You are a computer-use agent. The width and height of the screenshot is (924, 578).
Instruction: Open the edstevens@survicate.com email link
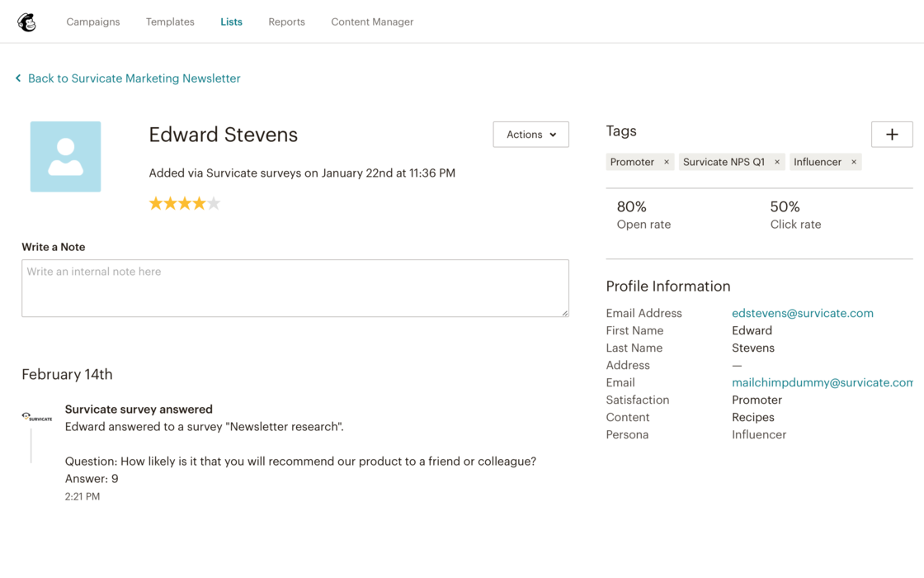[x=802, y=314]
